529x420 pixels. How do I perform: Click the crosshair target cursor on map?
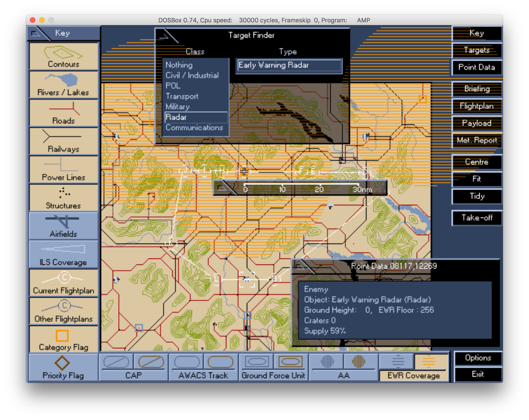coord(244,172)
